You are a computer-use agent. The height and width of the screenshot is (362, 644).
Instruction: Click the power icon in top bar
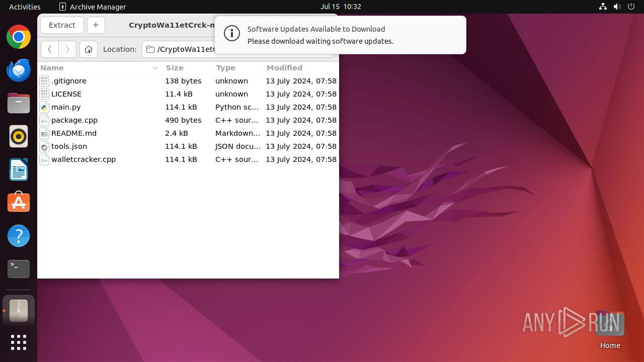[x=631, y=7]
